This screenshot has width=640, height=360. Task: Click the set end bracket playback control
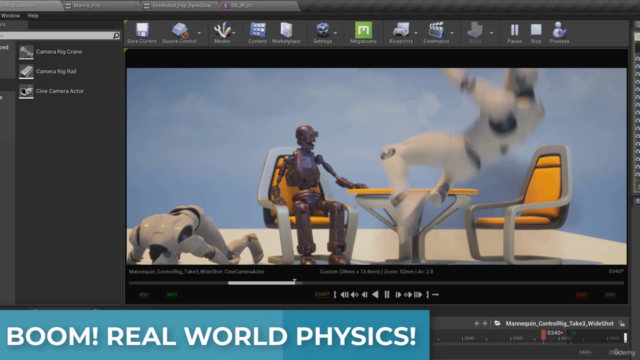pos(427,295)
